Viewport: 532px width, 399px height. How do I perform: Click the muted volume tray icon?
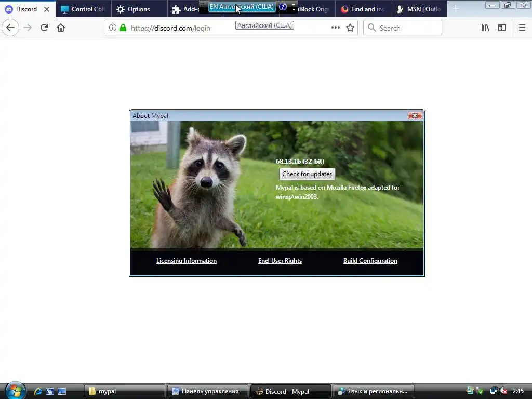(504, 391)
